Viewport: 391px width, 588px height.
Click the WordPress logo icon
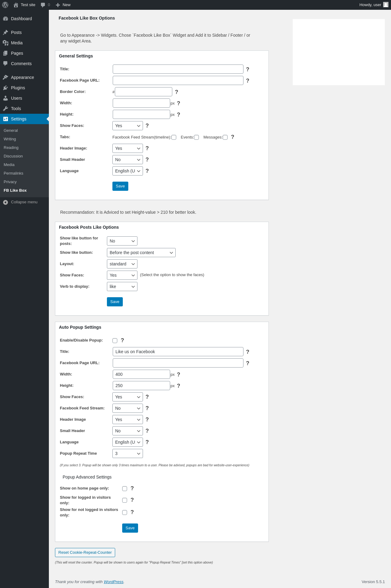(5, 5)
